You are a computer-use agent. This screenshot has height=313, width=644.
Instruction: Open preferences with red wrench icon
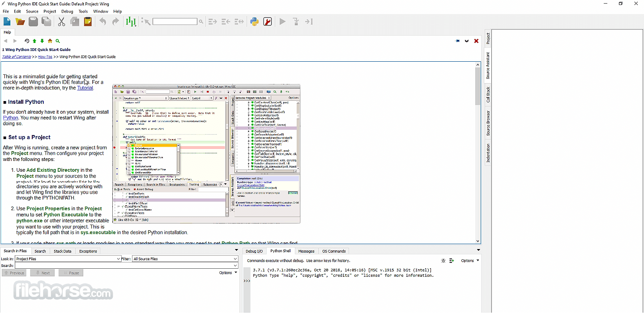(x=268, y=21)
